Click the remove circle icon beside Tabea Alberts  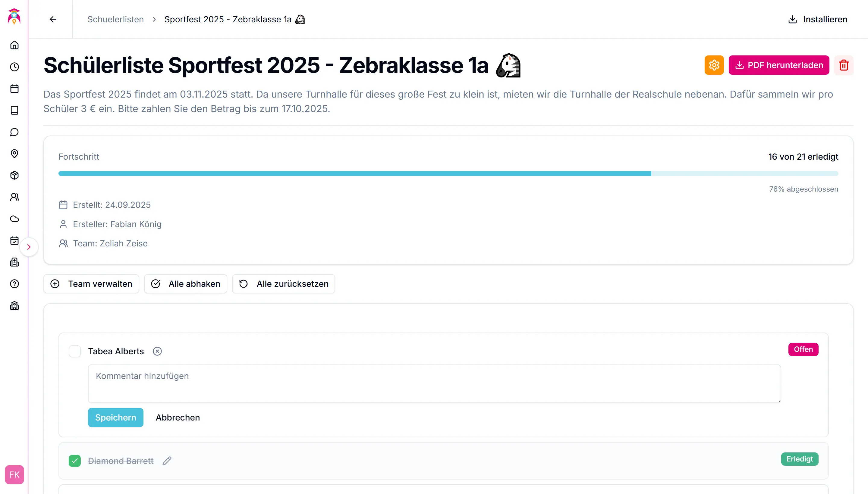157,351
